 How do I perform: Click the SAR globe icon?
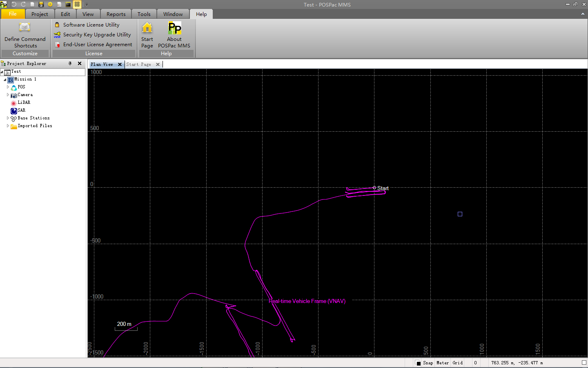tap(13, 111)
